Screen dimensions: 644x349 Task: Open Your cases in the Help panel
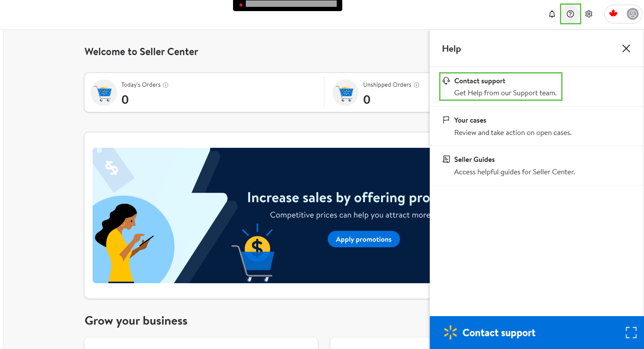coord(537,126)
